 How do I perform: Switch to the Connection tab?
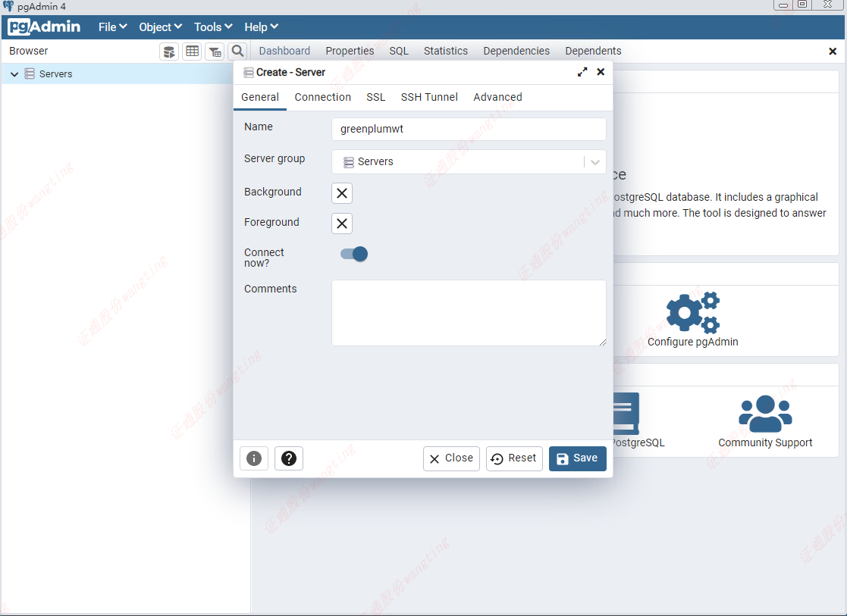click(x=322, y=97)
